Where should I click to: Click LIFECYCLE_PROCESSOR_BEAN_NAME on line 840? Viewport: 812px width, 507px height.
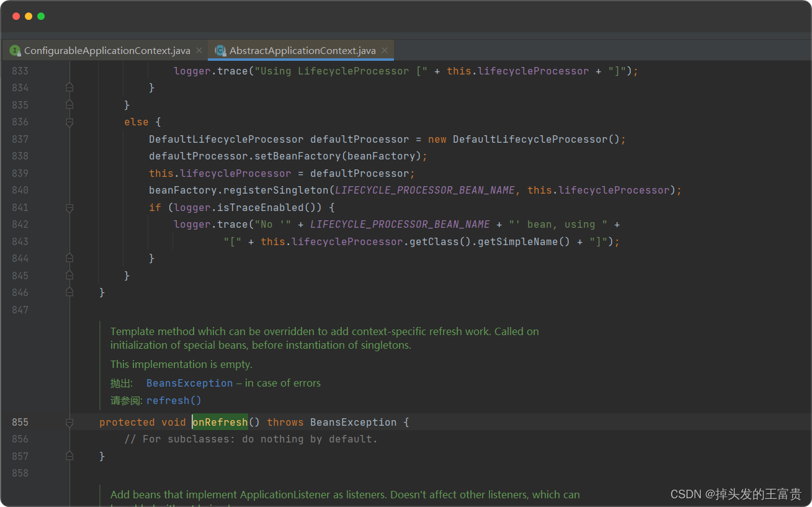(x=425, y=190)
